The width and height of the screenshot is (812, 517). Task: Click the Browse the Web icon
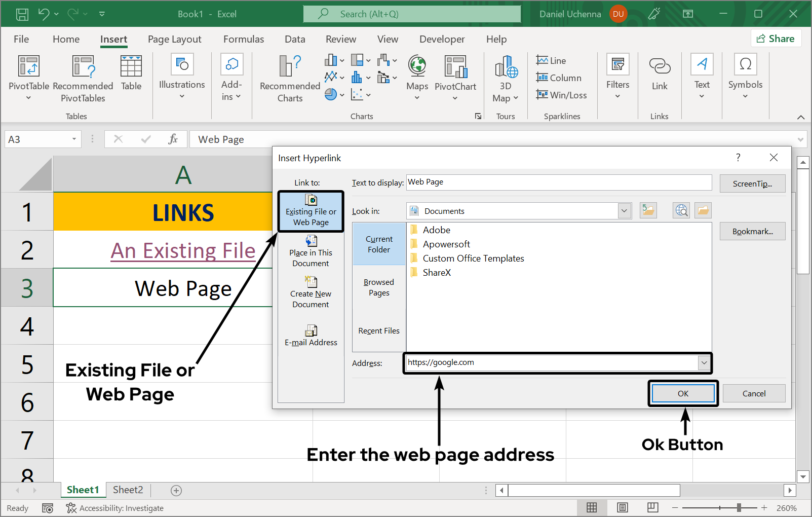click(681, 210)
